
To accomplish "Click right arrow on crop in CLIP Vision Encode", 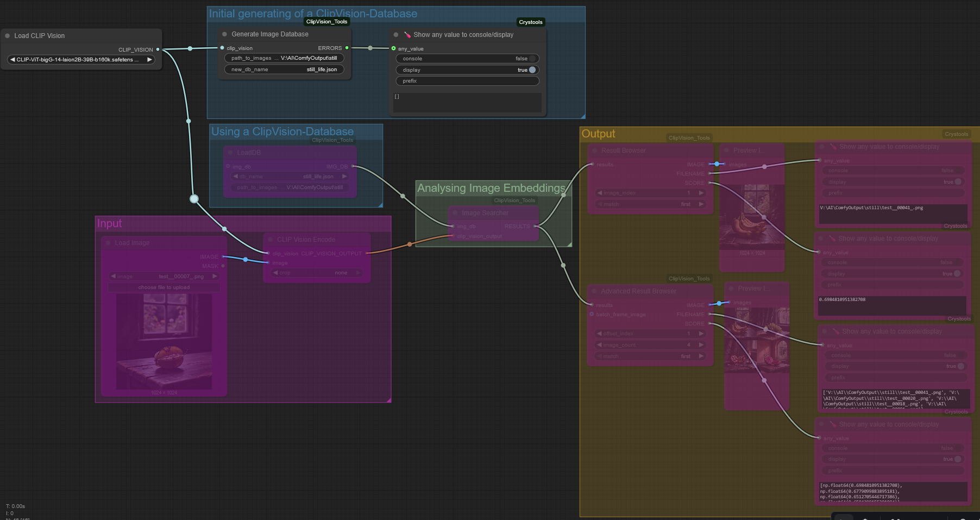I will point(358,273).
